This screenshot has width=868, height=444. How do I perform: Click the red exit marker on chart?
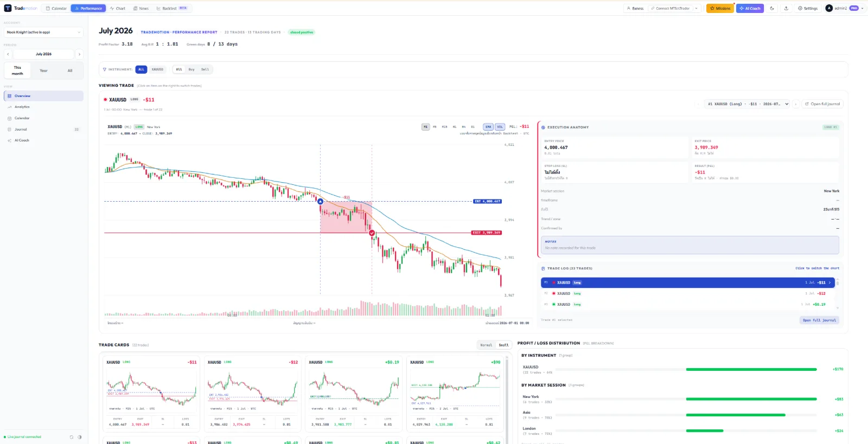pos(372,233)
